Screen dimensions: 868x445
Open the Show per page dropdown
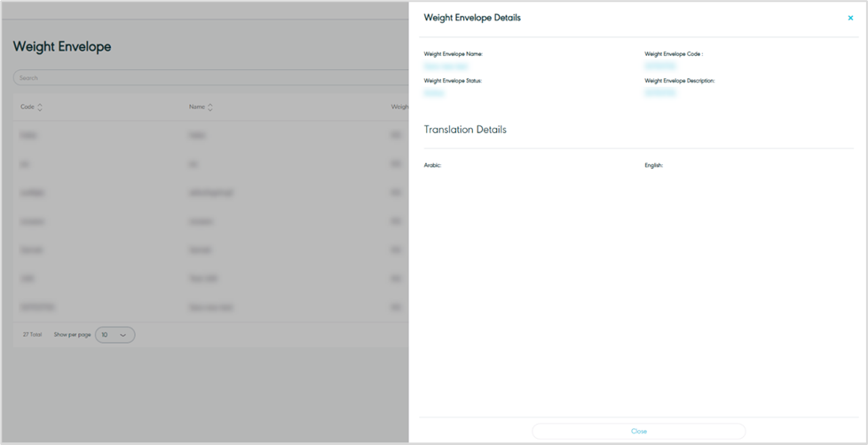[115, 335]
